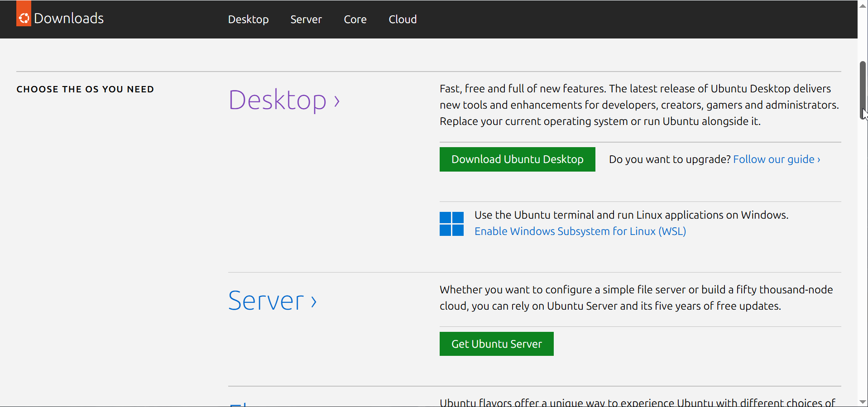Open the large Server › heading link
Viewport: 868px width, 407px height.
coord(273,301)
